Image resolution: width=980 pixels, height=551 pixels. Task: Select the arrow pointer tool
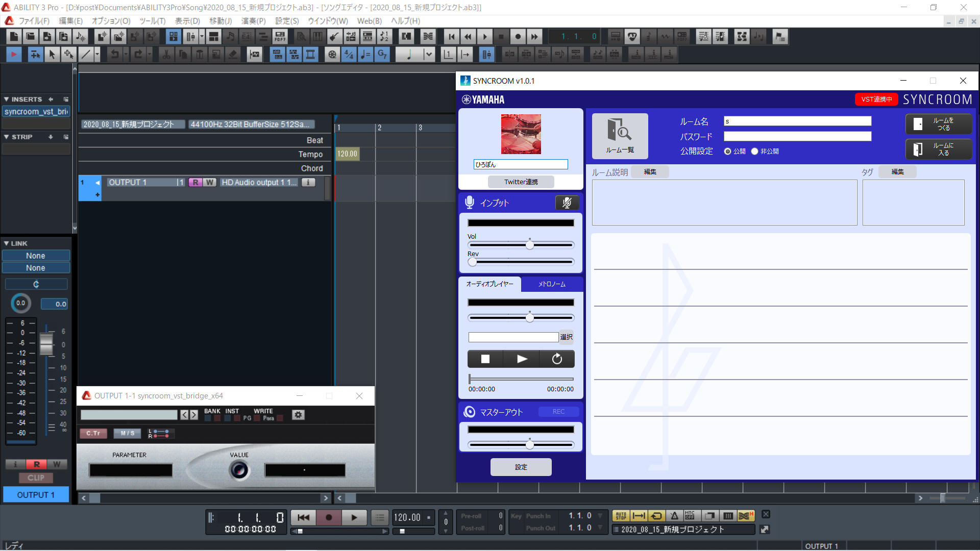(x=52, y=55)
